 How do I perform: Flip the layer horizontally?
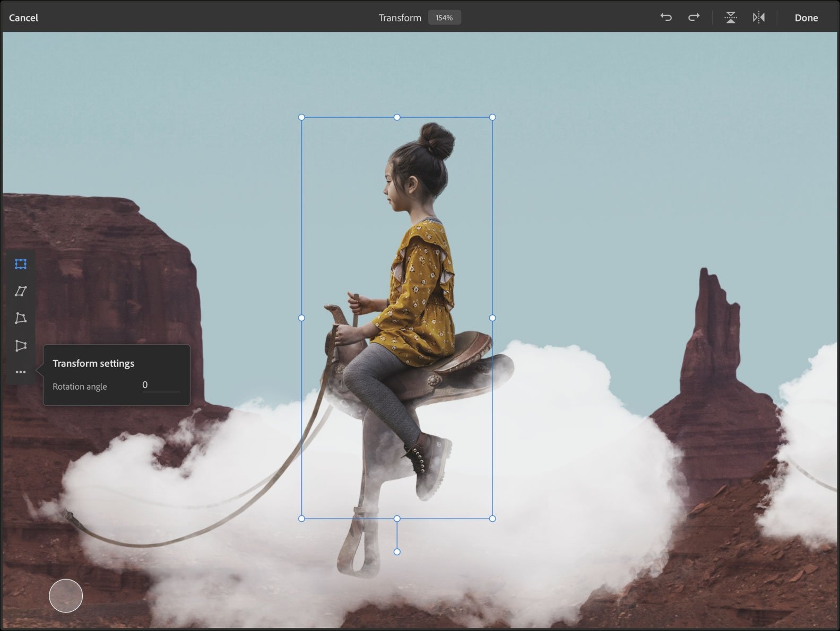coord(759,17)
